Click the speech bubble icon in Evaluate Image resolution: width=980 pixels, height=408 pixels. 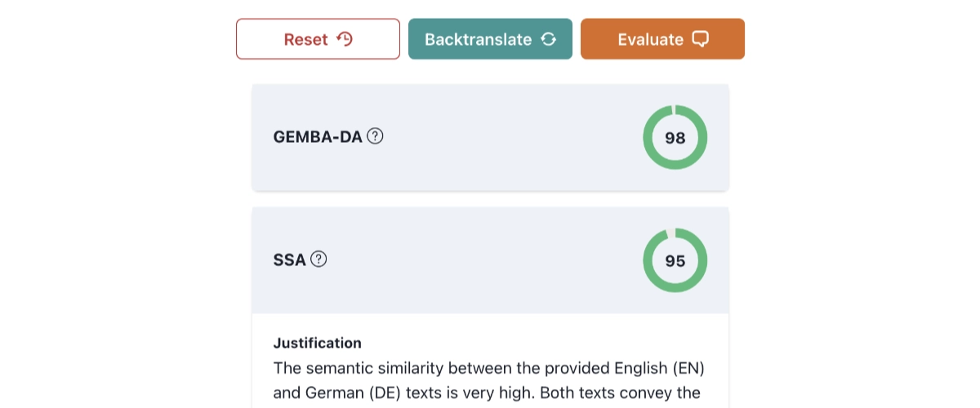(x=700, y=39)
